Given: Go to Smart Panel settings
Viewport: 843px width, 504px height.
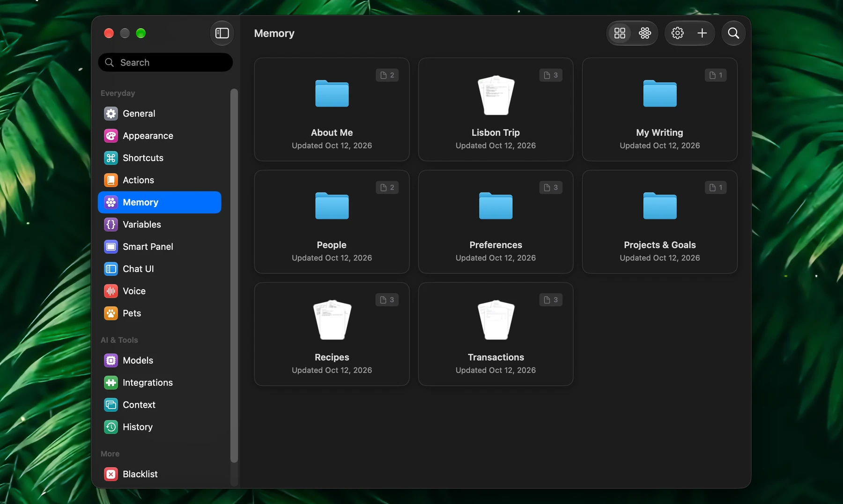Looking at the screenshot, I should [x=159, y=247].
